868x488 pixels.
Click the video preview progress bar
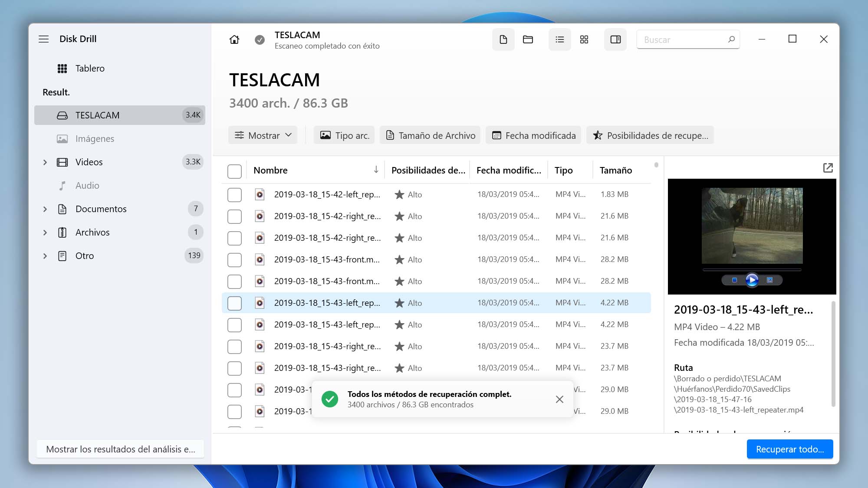[x=752, y=270]
